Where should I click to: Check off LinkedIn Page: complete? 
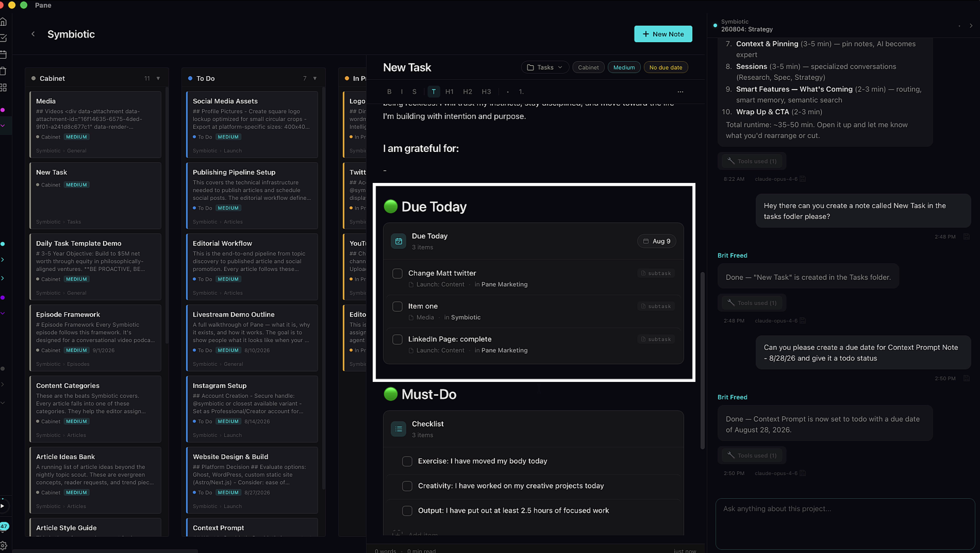397,340
